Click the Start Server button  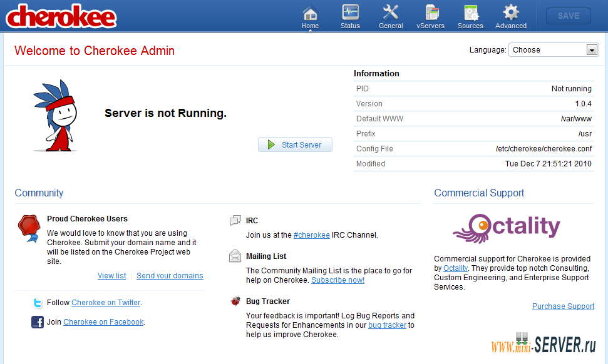pos(295,144)
